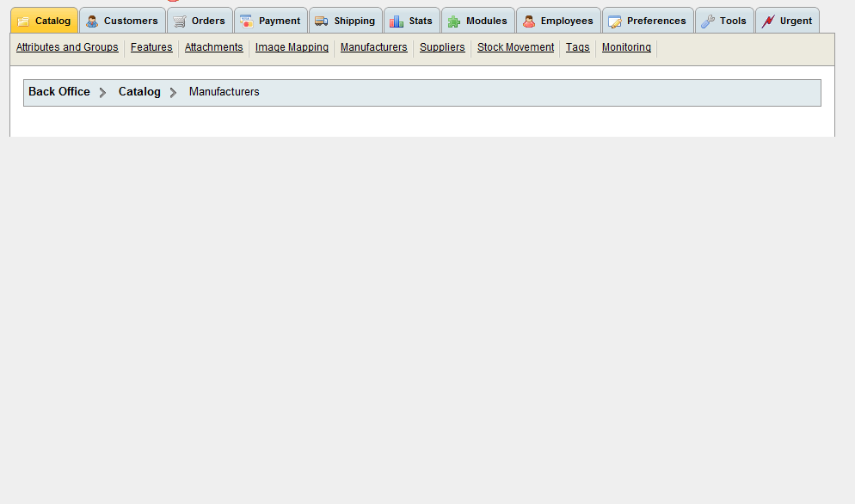Switch to the Customers tab
This screenshot has height=504, width=855.
pyautogui.click(x=123, y=20)
